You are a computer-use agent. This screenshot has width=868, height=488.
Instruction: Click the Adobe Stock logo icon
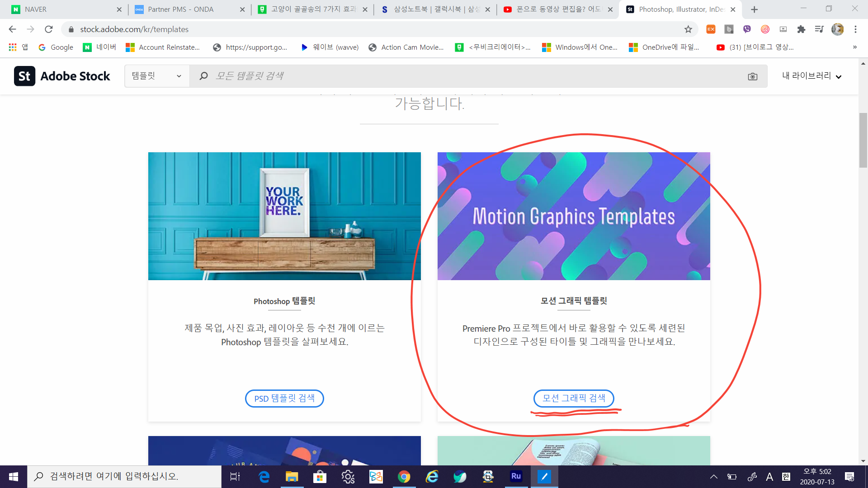point(24,76)
